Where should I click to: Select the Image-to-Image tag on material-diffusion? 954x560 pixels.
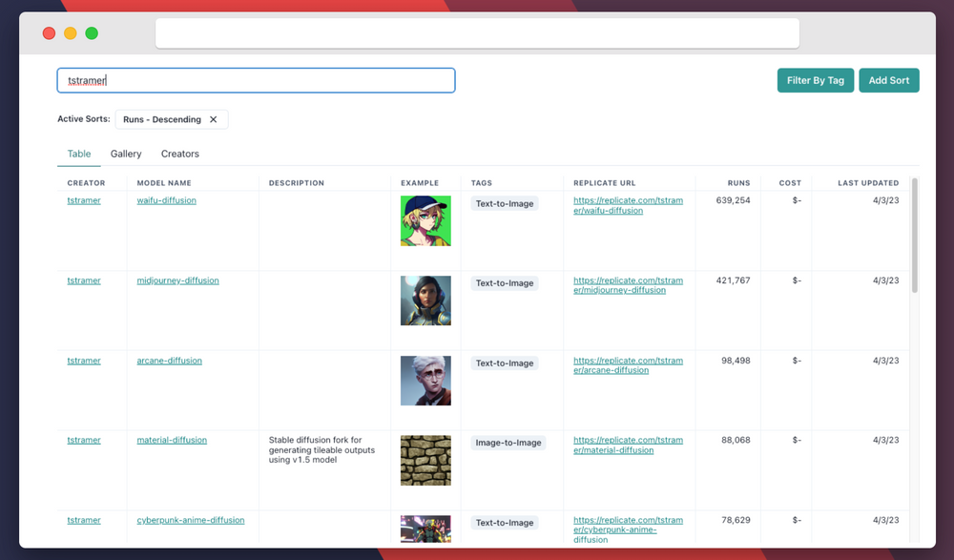508,443
